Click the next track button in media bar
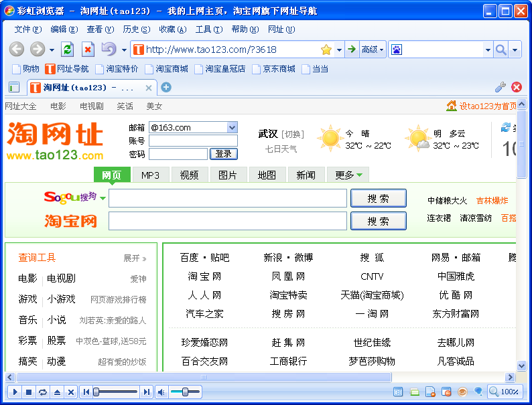The height and width of the screenshot is (405, 532). click(x=146, y=392)
